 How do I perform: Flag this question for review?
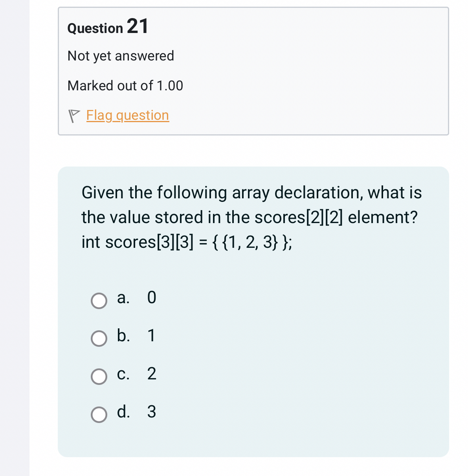127,115
